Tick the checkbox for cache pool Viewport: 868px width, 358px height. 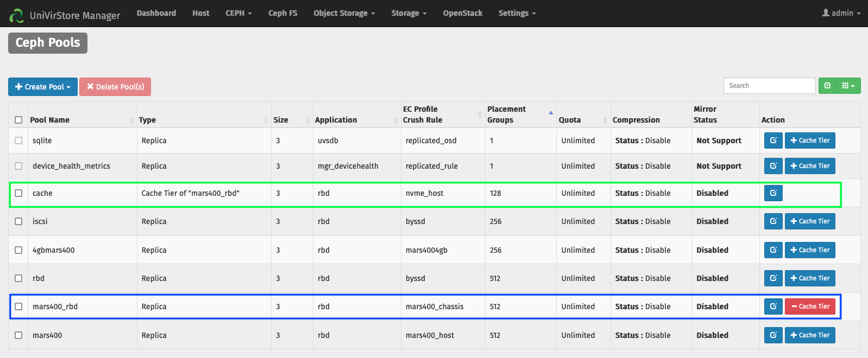click(18, 193)
